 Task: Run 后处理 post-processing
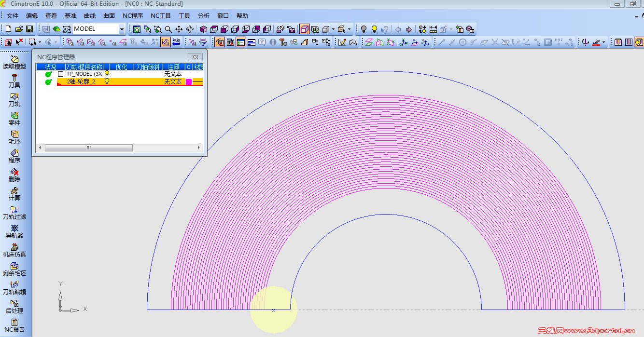click(14, 307)
